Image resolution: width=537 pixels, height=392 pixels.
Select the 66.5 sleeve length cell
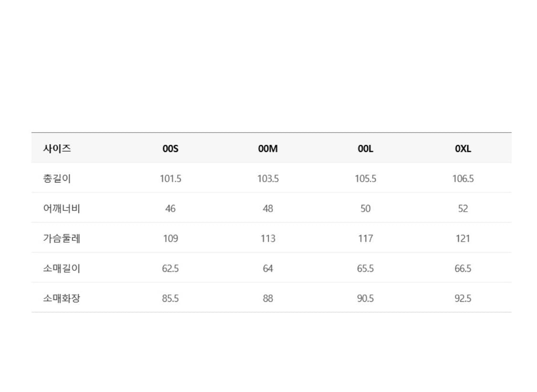click(x=463, y=268)
